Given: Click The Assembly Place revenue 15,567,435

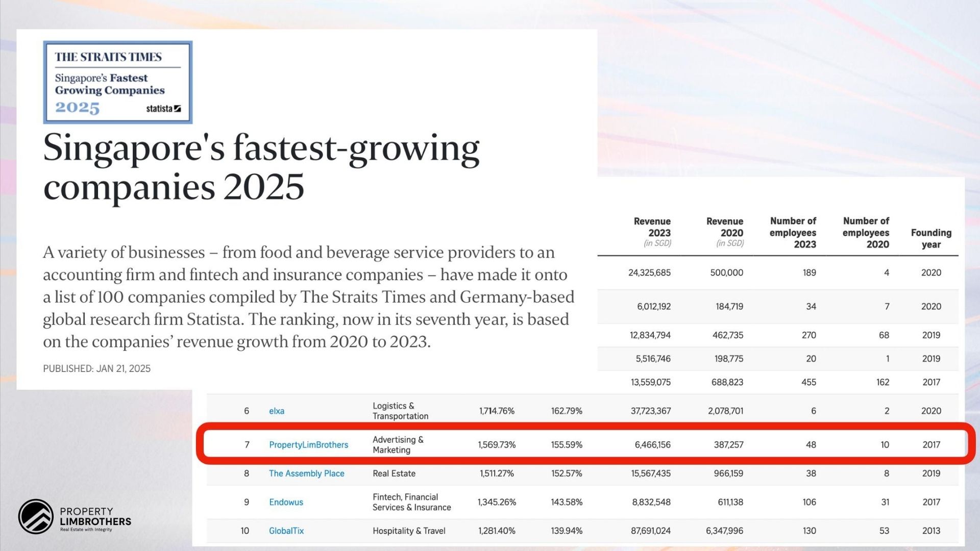Looking at the screenshot, I should click(x=651, y=473).
